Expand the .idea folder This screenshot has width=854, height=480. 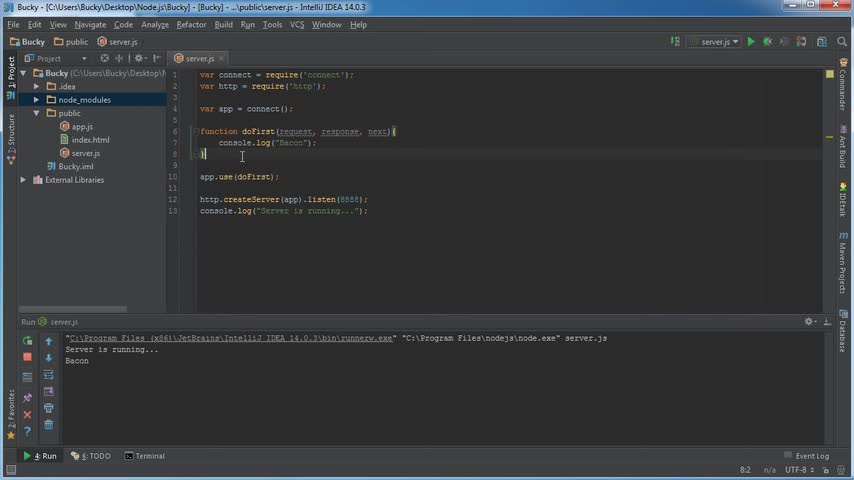point(36,86)
